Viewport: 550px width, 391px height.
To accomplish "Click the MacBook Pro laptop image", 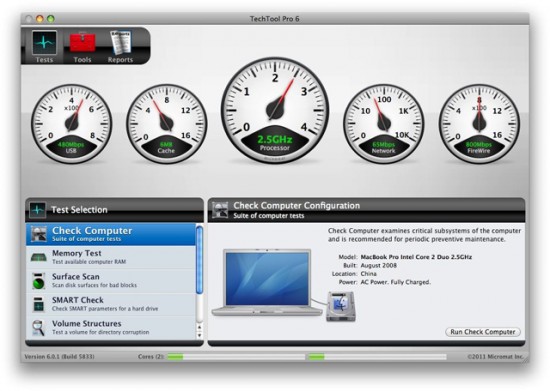I will [267, 283].
